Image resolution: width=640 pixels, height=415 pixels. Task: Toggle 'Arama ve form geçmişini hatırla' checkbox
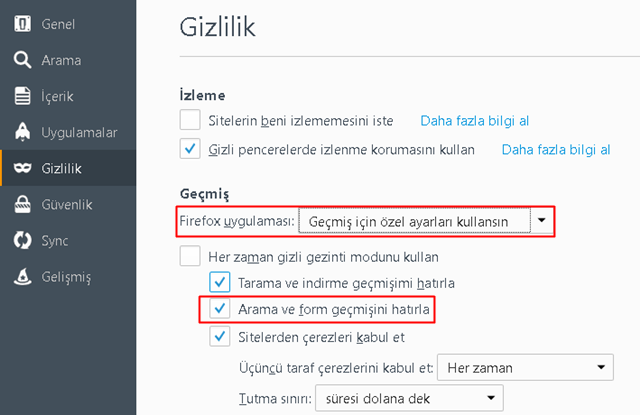pyautogui.click(x=220, y=309)
